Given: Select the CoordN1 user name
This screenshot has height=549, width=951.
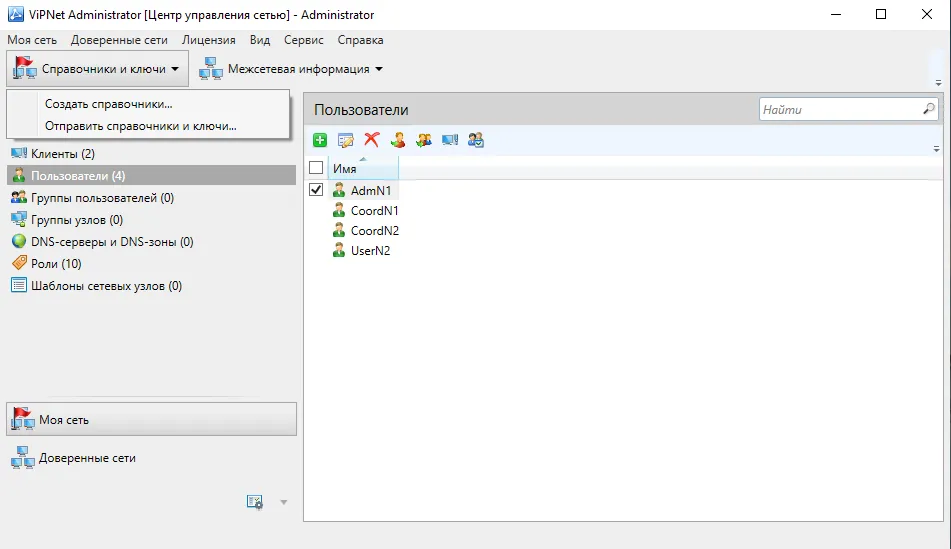Looking at the screenshot, I should (374, 211).
